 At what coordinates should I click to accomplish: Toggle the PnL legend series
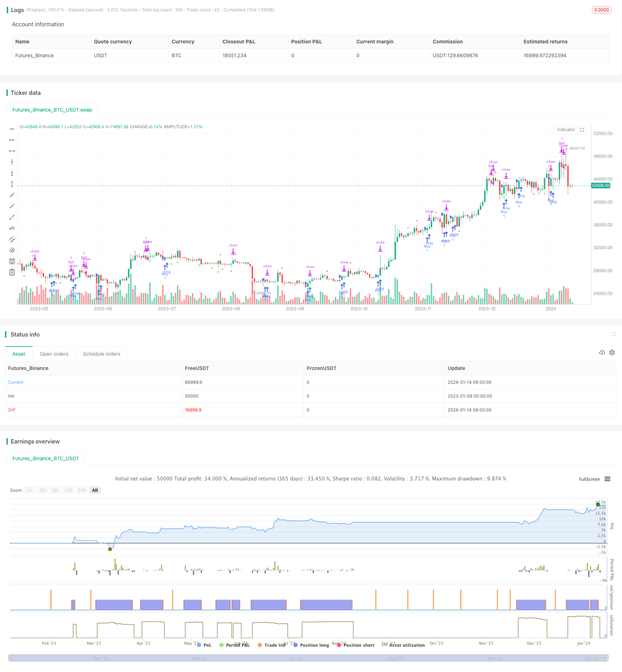point(204,645)
